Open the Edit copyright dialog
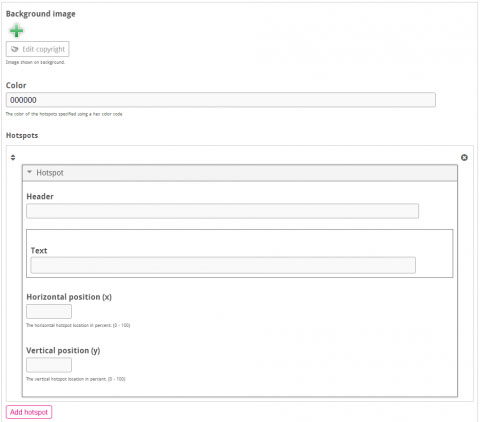The image size is (480, 422). (38, 49)
